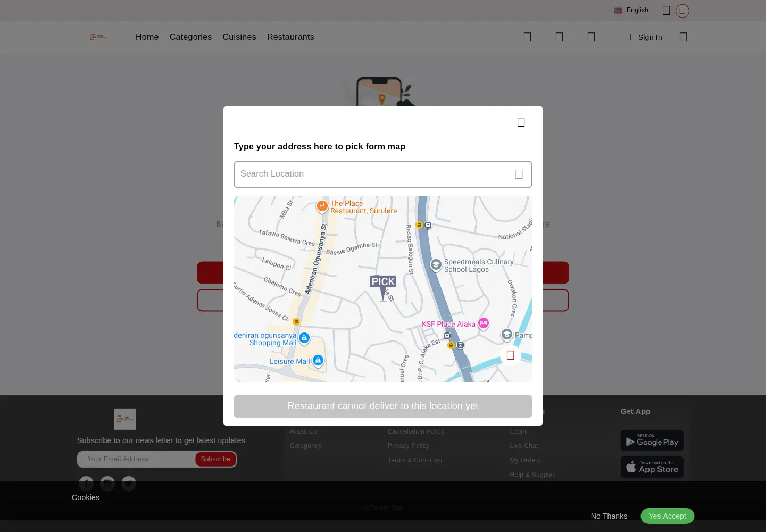Click the Help & Support footer link
The width and height of the screenshot is (766, 532).
pos(532,475)
